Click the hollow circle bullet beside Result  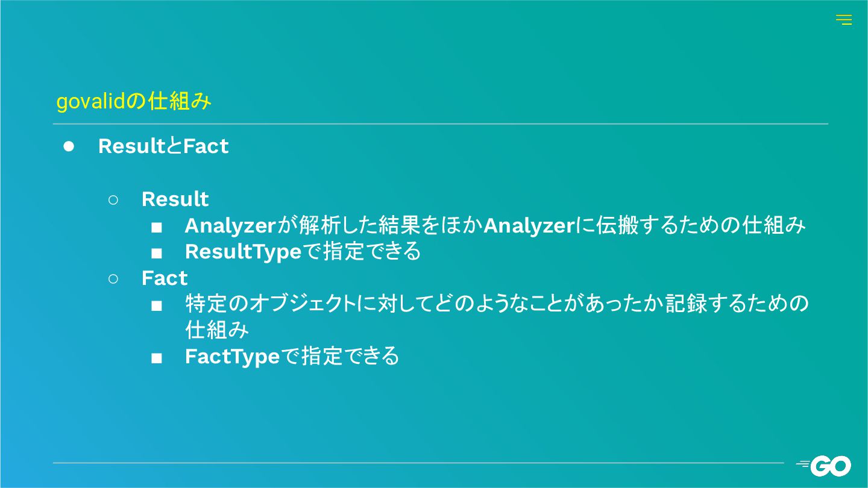pyautogui.click(x=113, y=199)
